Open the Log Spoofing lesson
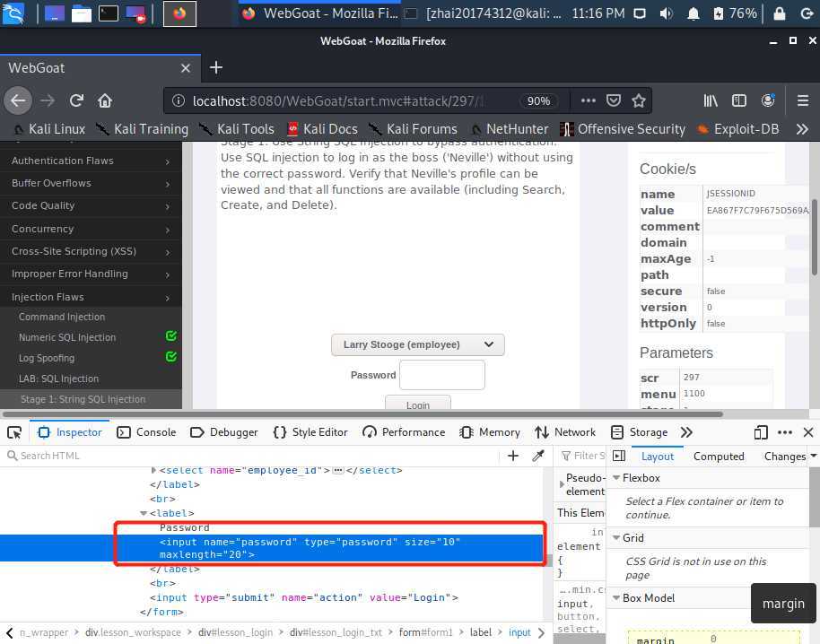 pyautogui.click(x=47, y=359)
